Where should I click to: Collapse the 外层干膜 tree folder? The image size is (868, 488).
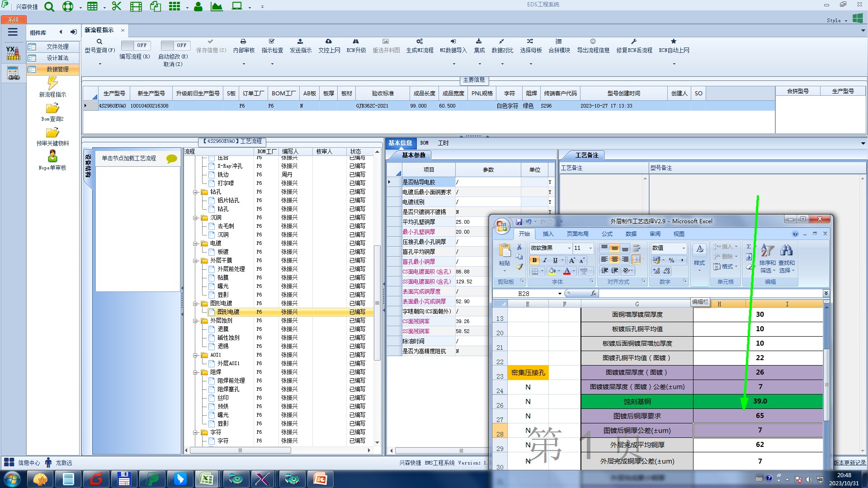tap(196, 261)
